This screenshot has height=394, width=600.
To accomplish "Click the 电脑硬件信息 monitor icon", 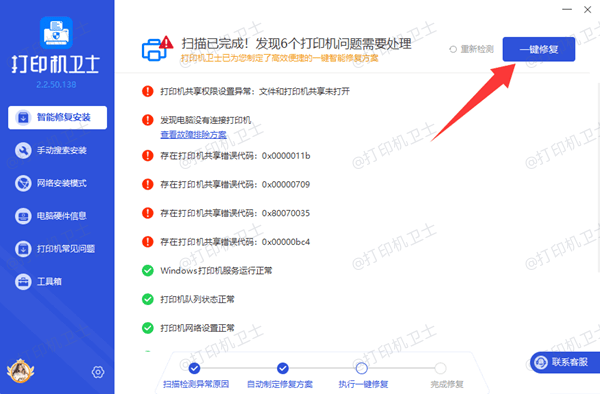I will (23, 216).
